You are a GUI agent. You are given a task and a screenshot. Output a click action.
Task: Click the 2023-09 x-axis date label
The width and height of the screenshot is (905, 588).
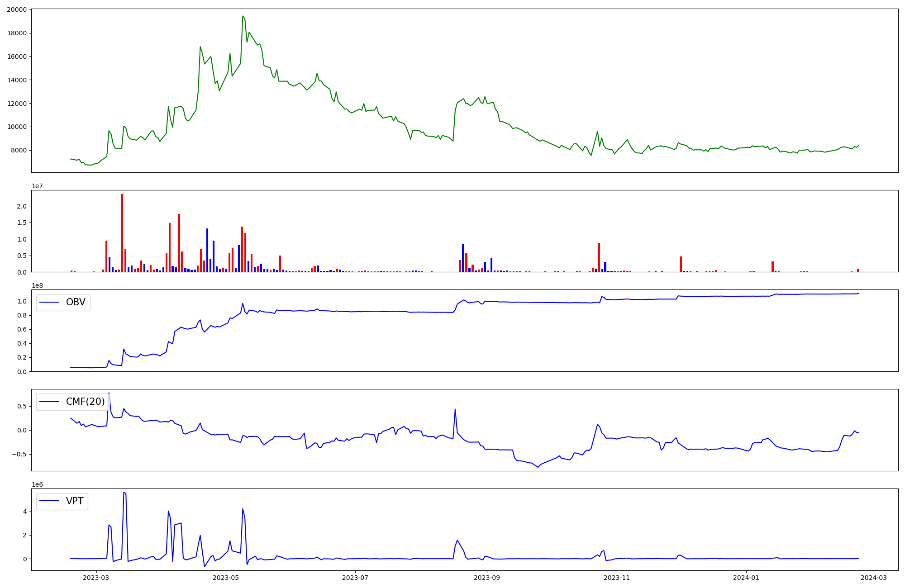tap(487, 578)
